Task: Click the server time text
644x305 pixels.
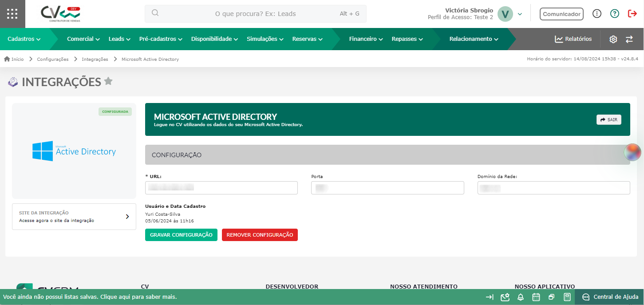Action: pos(582,59)
